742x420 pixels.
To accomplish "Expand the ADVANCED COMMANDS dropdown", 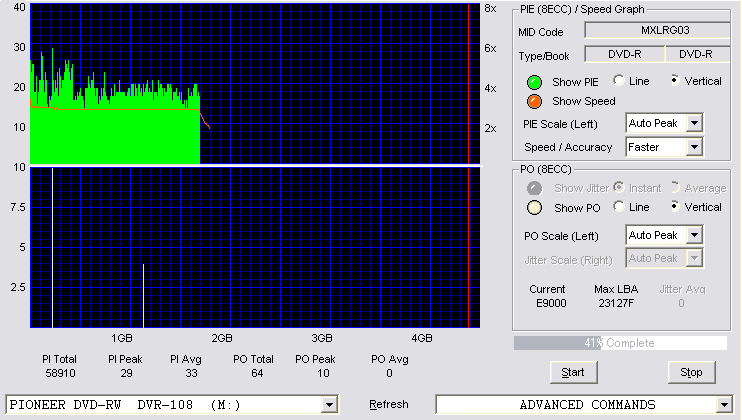I will tap(724, 405).
